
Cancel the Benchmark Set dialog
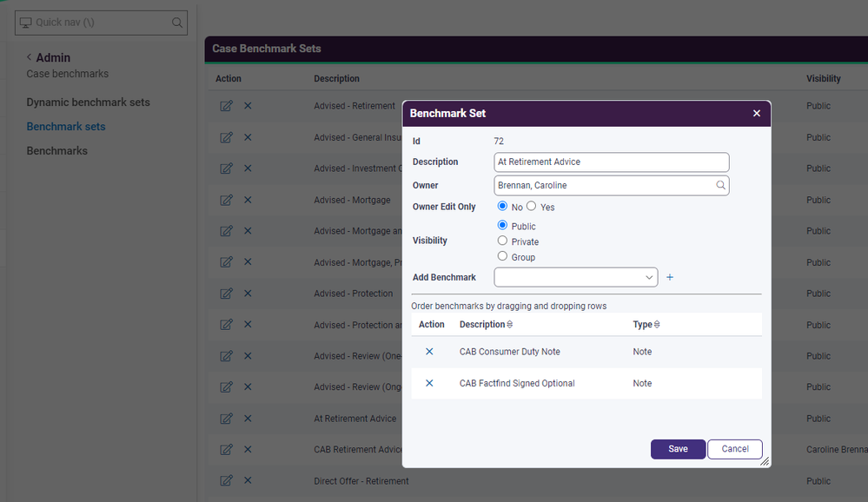734,449
